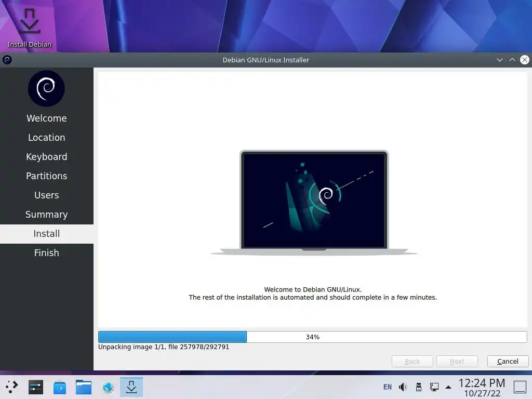Select the Users step in sidebar
The width and height of the screenshot is (532, 399).
coord(46,195)
